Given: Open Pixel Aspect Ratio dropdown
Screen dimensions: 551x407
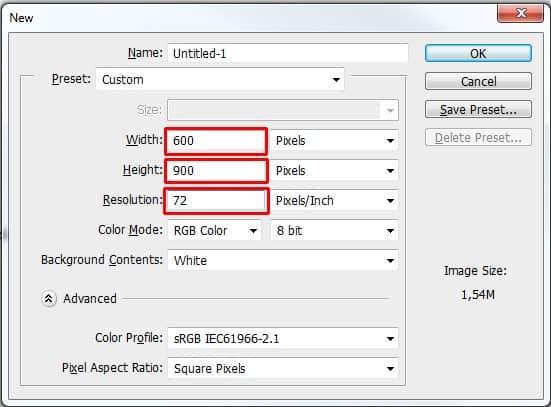Looking at the screenshot, I should pos(283,368).
